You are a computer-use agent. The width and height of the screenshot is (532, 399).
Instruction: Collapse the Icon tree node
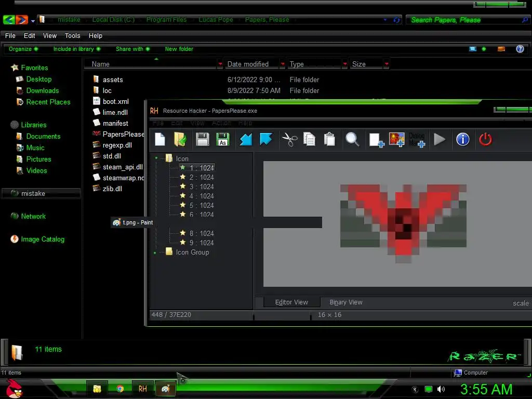tap(156, 158)
